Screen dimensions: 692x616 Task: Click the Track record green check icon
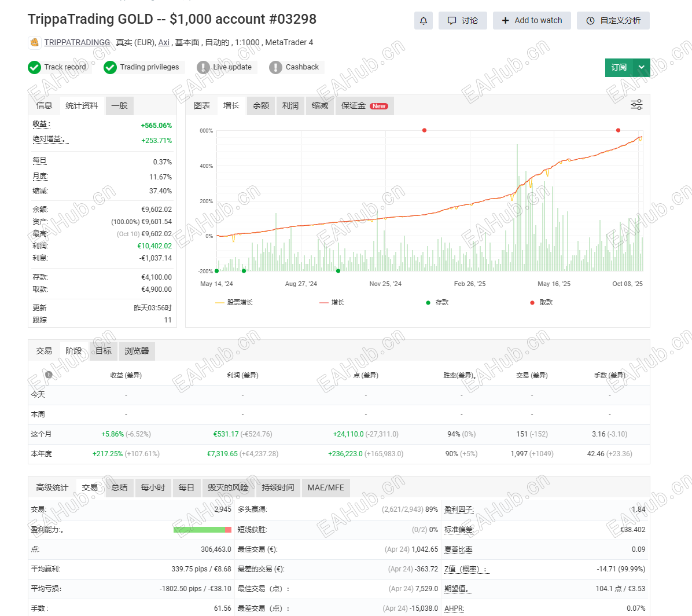click(x=34, y=68)
